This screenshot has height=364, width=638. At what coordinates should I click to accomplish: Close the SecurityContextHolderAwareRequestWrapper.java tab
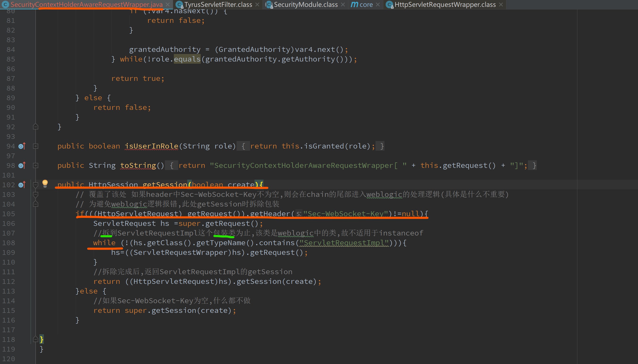click(168, 4)
